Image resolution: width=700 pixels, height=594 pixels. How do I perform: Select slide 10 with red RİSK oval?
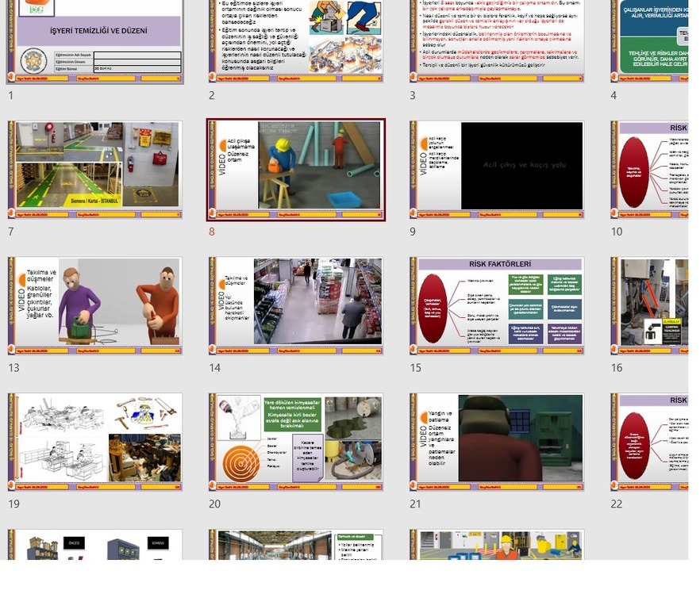[x=649, y=170]
